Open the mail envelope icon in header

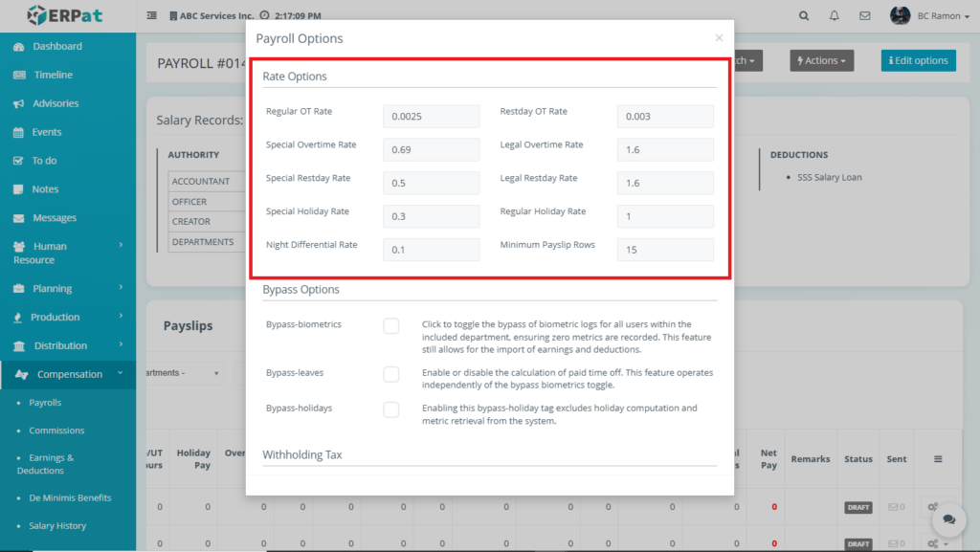(864, 15)
